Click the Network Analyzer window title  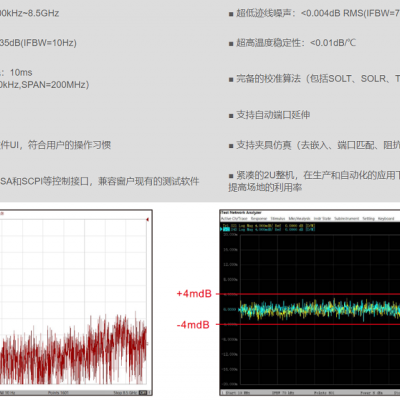tap(241, 213)
